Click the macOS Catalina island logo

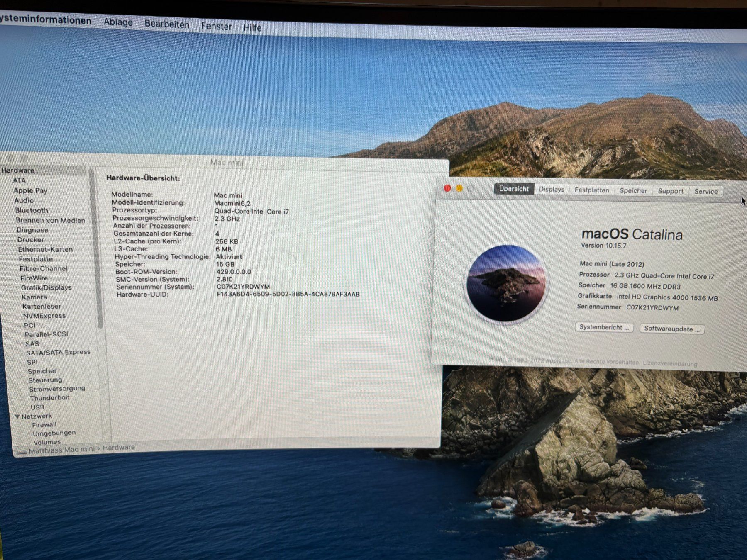pos(506,283)
